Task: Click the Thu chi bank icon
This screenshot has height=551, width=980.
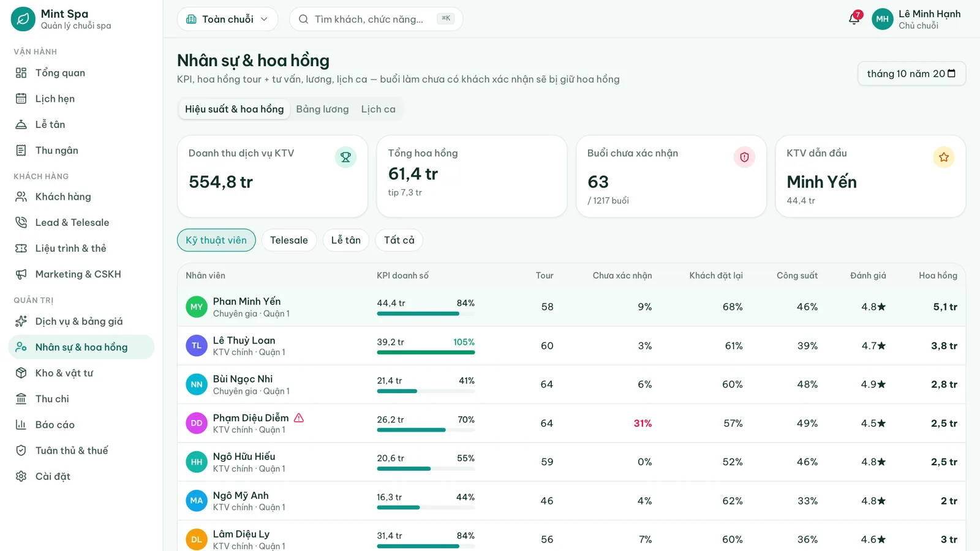Action: [21, 399]
